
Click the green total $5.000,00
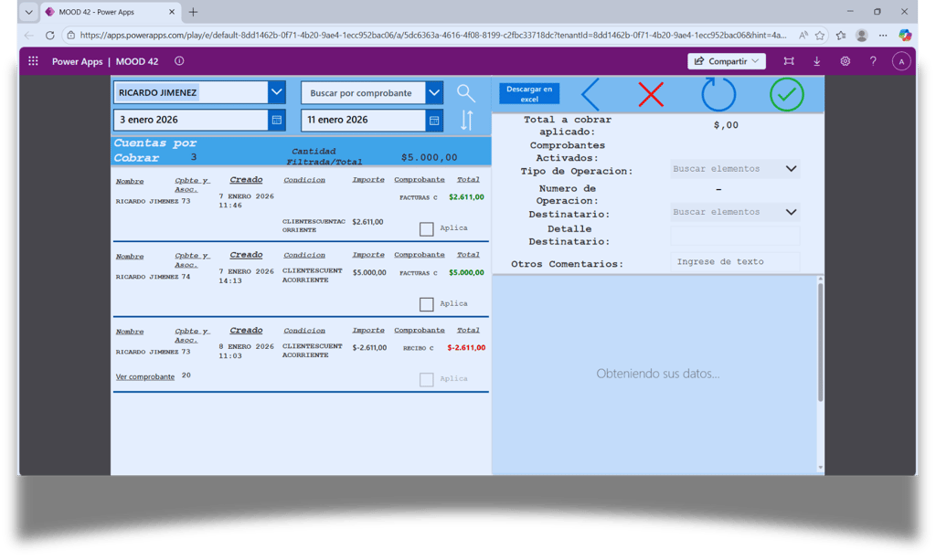(466, 272)
